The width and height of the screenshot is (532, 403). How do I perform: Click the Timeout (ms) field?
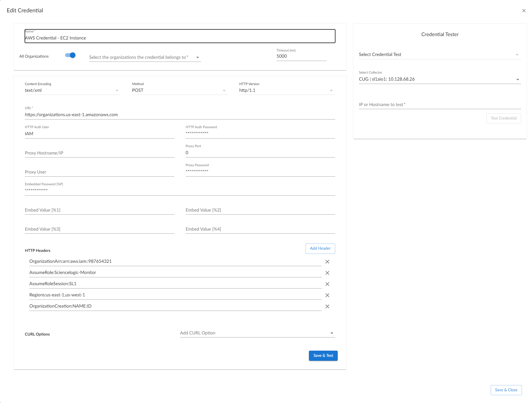pos(301,56)
